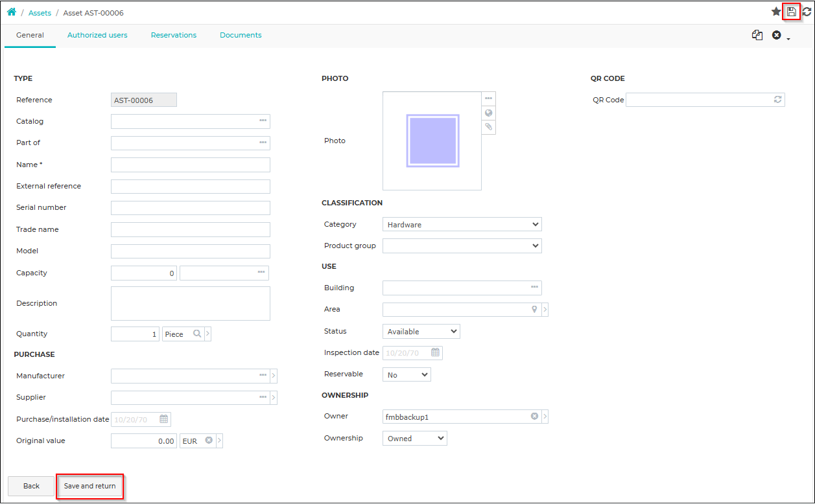Open the Reservations tab
Viewport: 815px width, 504px height.
click(174, 36)
